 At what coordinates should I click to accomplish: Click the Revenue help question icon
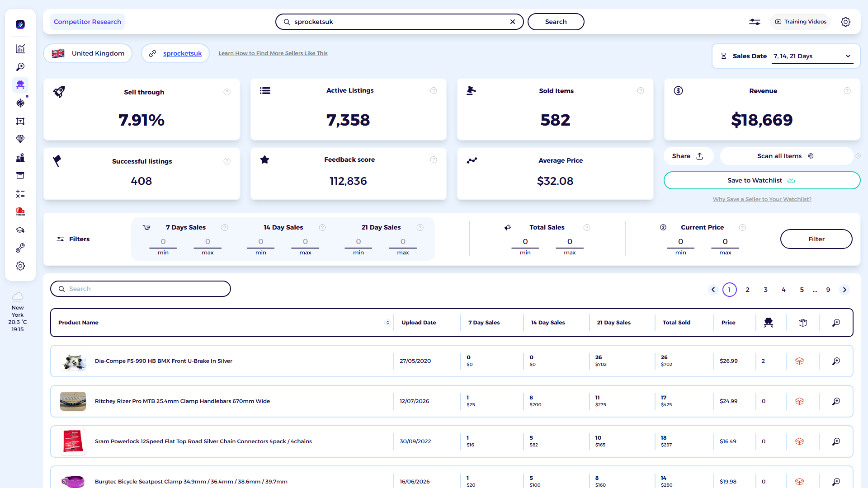coord(847,91)
